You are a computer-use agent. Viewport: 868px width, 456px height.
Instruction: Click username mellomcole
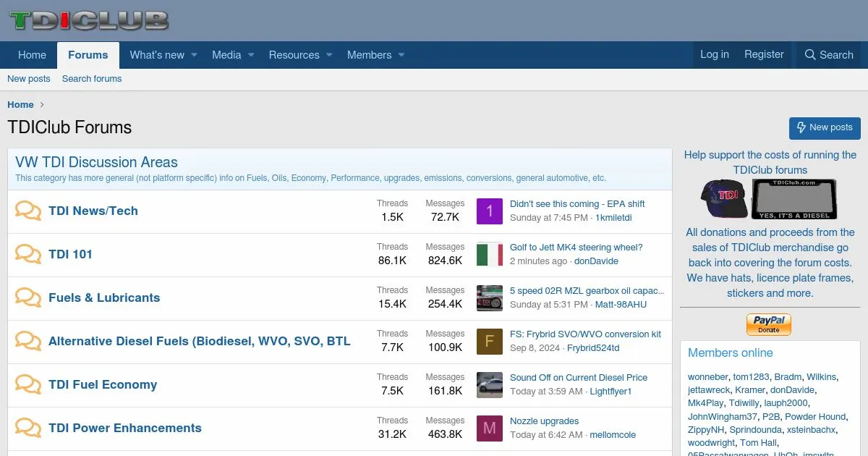[613, 435]
